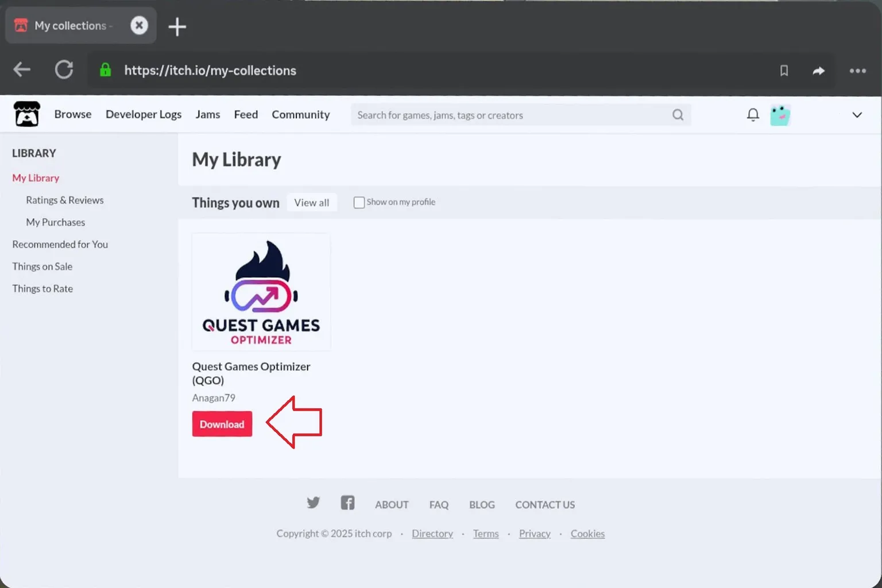Click the share arrow icon
This screenshot has height=588, width=882.
point(818,71)
